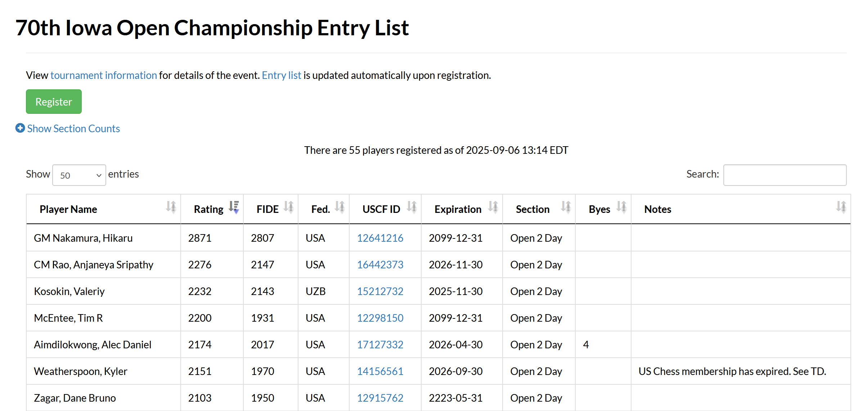Image resolution: width=868 pixels, height=411 pixels.
Task: Sort by Expiration column icon
Action: point(493,207)
